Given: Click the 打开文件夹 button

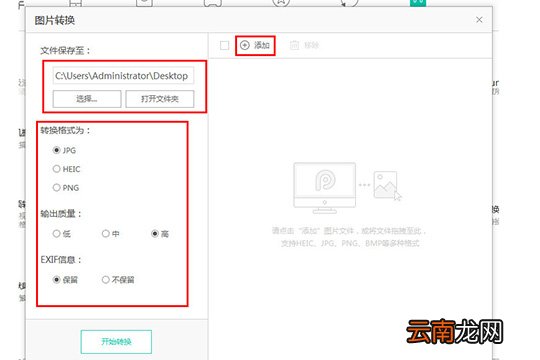Looking at the screenshot, I should (160, 99).
